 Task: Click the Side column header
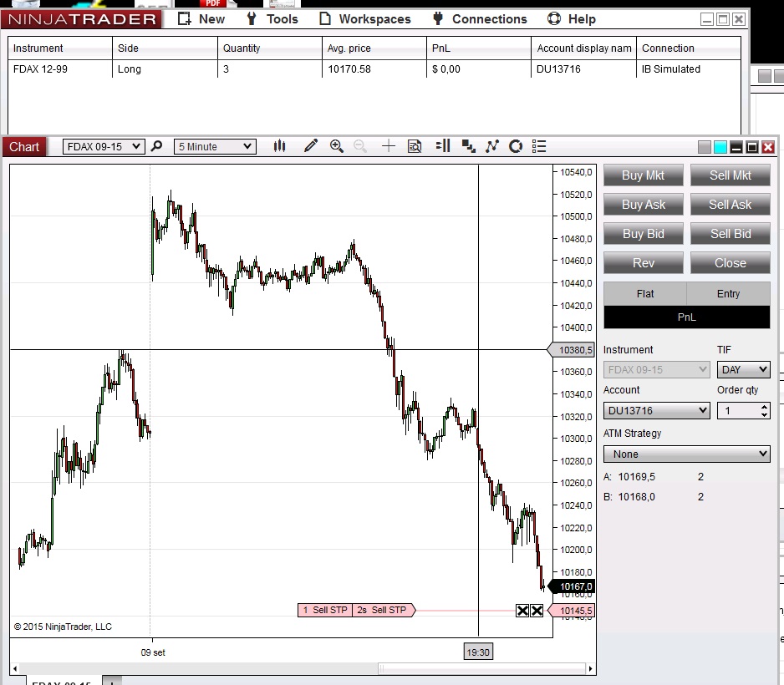point(165,48)
